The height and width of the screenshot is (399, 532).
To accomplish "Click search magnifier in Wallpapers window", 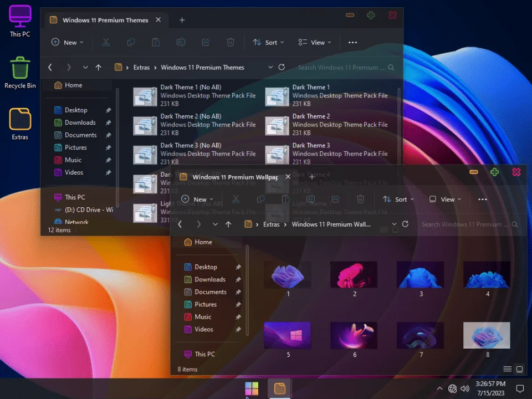I will 515,224.
